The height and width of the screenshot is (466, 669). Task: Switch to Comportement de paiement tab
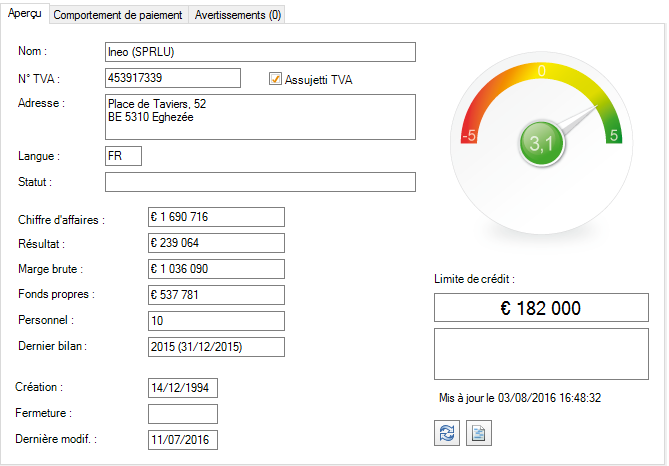[117, 15]
